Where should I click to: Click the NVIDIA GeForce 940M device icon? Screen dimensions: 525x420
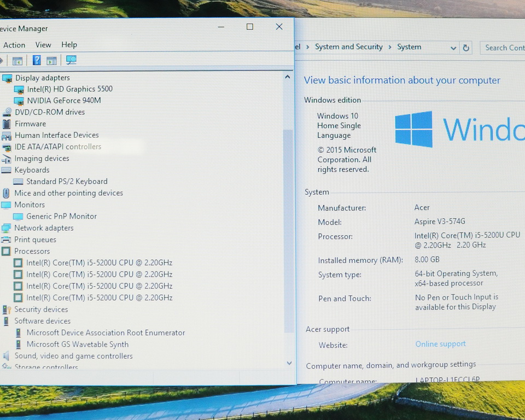(19, 101)
